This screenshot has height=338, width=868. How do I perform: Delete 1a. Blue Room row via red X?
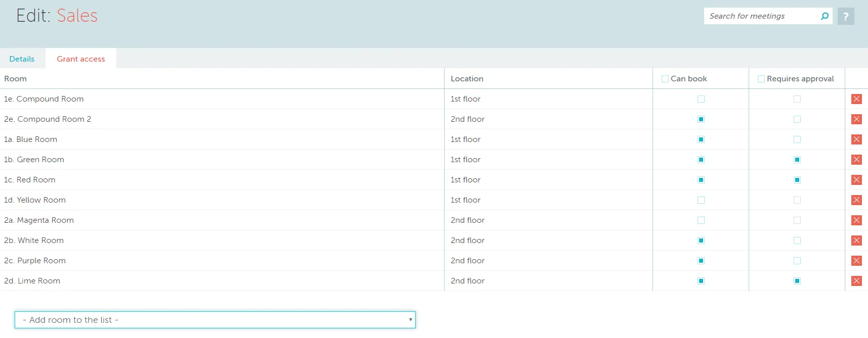click(856, 139)
